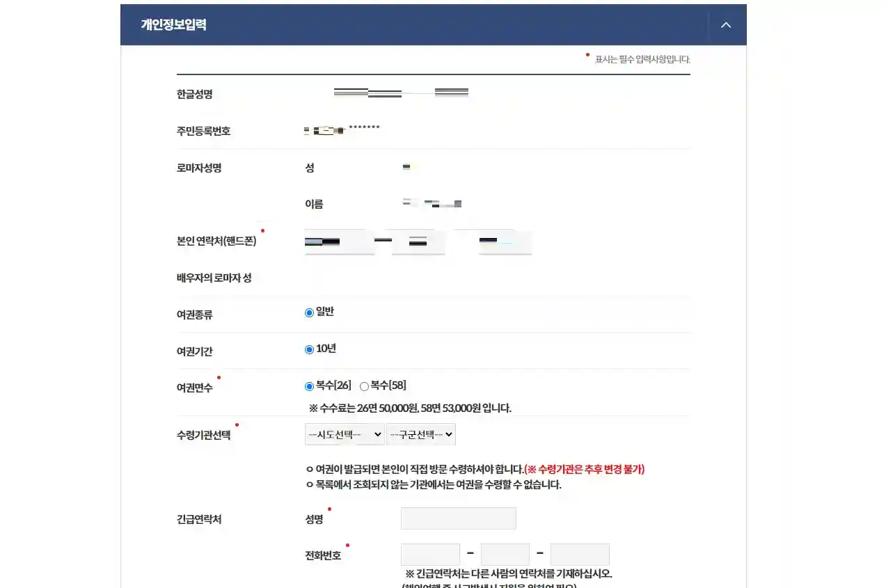Click the 배우자의 로마자 성 label

click(214, 278)
